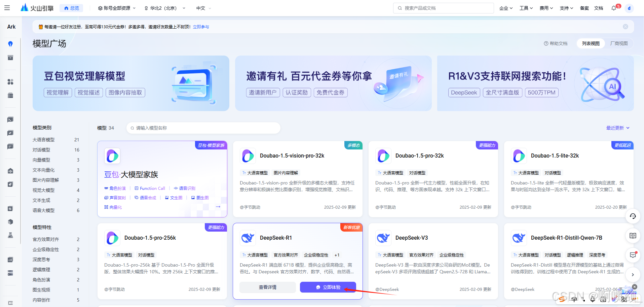Focus the 搜索产品或文档 search box
The image size is (644, 307).
[443, 8]
